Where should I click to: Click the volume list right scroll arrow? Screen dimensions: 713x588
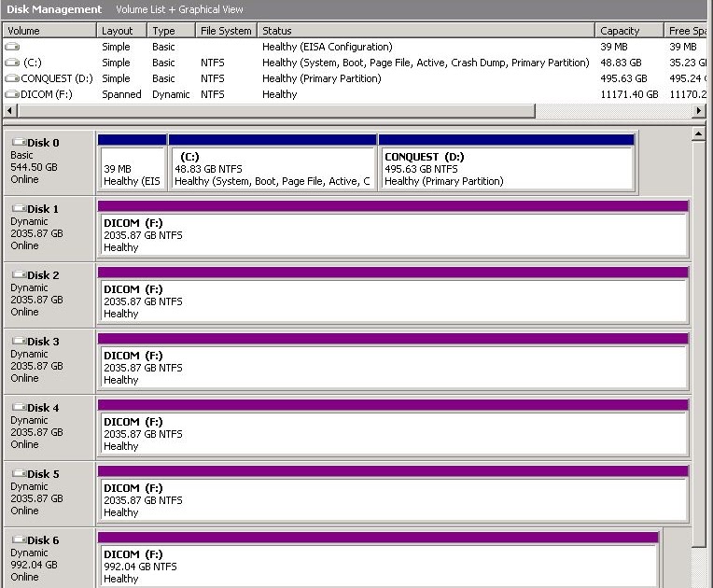click(x=699, y=110)
